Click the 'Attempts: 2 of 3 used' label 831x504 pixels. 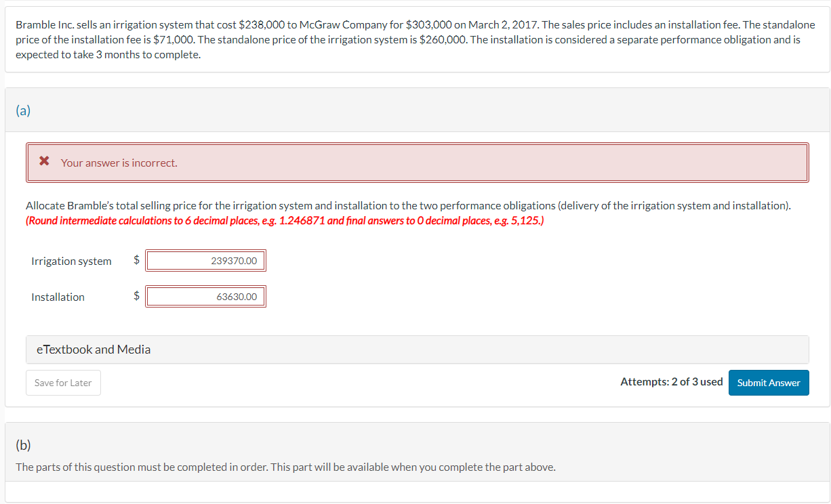point(671,381)
